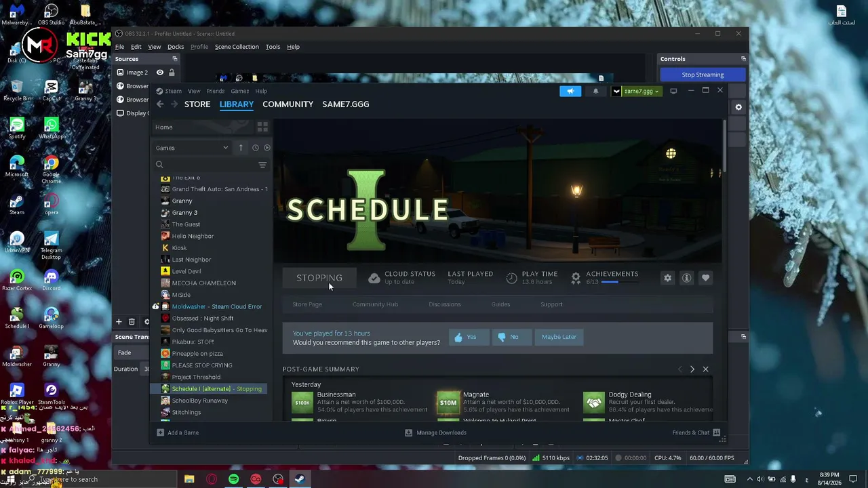The width and height of the screenshot is (868, 488).
Task: Open the OBS Tools menu
Action: (x=273, y=47)
